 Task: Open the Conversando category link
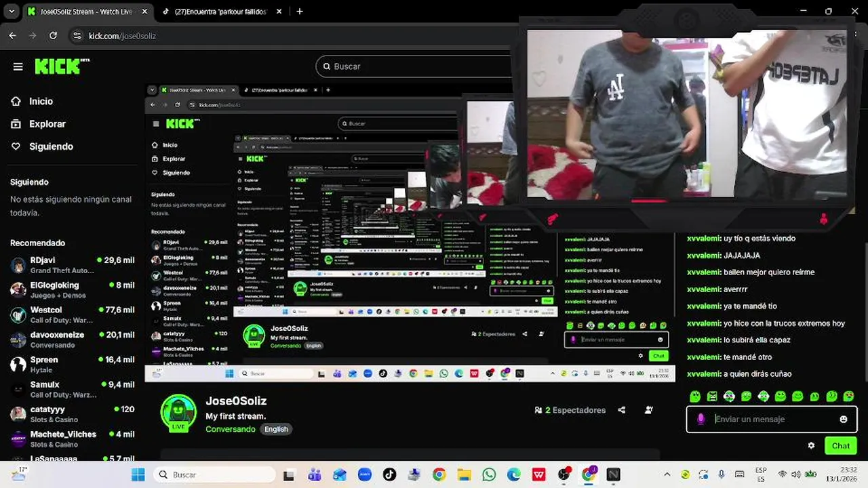pos(231,429)
